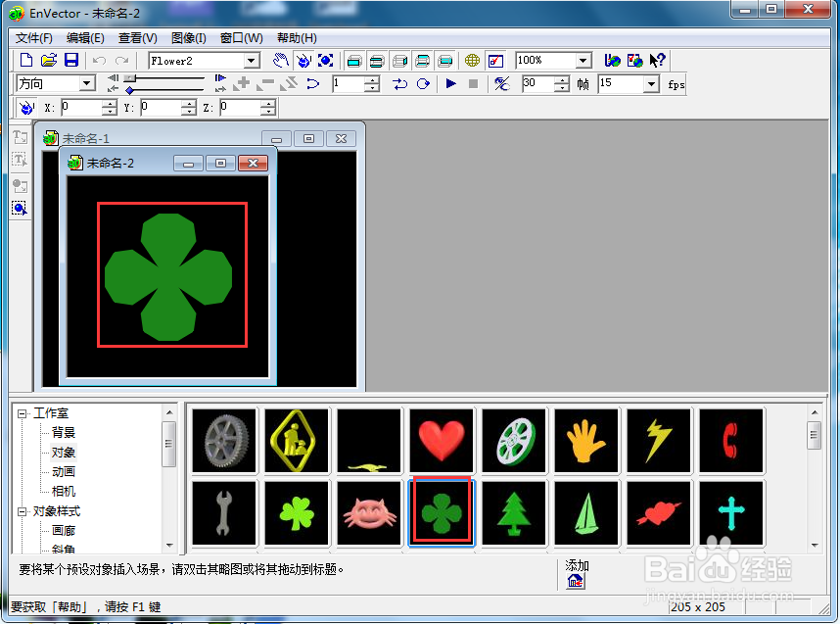Toggle the wireframe globe icon
The image size is (840, 624).
point(473,61)
